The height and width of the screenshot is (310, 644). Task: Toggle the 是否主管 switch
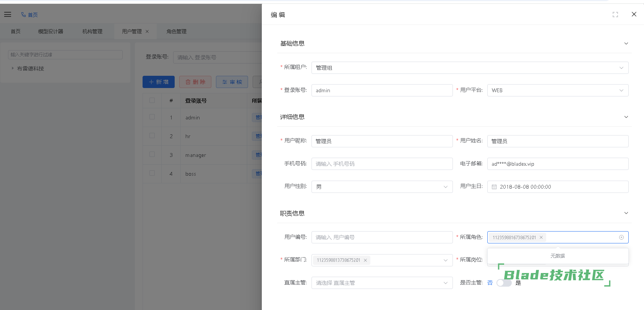504,283
